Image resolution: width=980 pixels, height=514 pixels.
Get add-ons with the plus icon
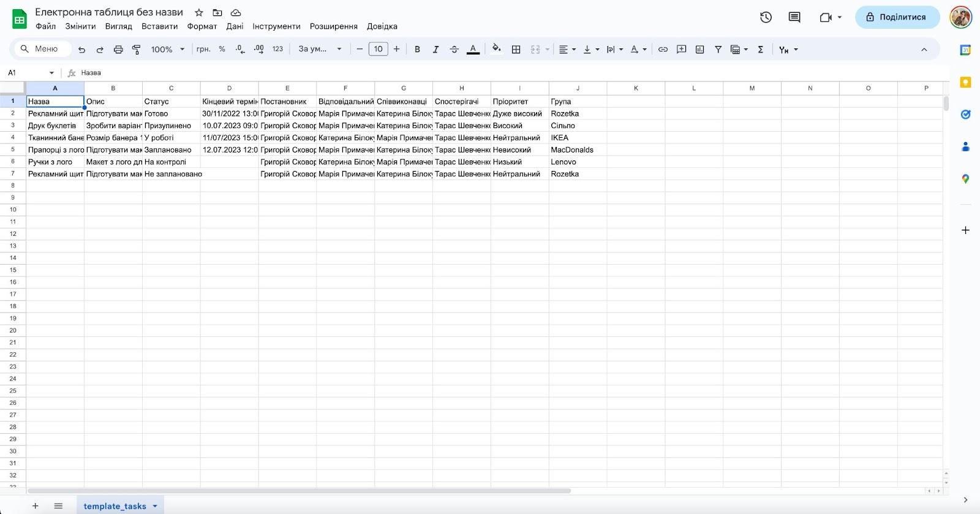965,230
